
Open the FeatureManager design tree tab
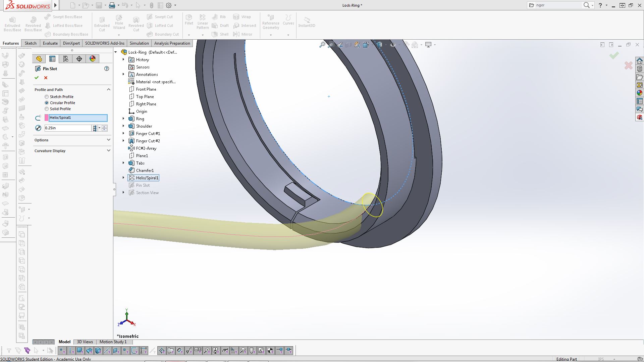39,59
